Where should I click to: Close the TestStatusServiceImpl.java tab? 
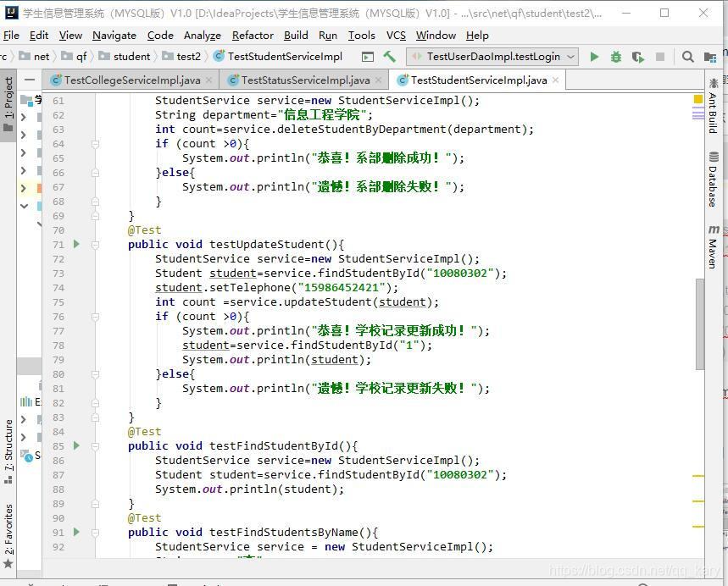[378, 80]
